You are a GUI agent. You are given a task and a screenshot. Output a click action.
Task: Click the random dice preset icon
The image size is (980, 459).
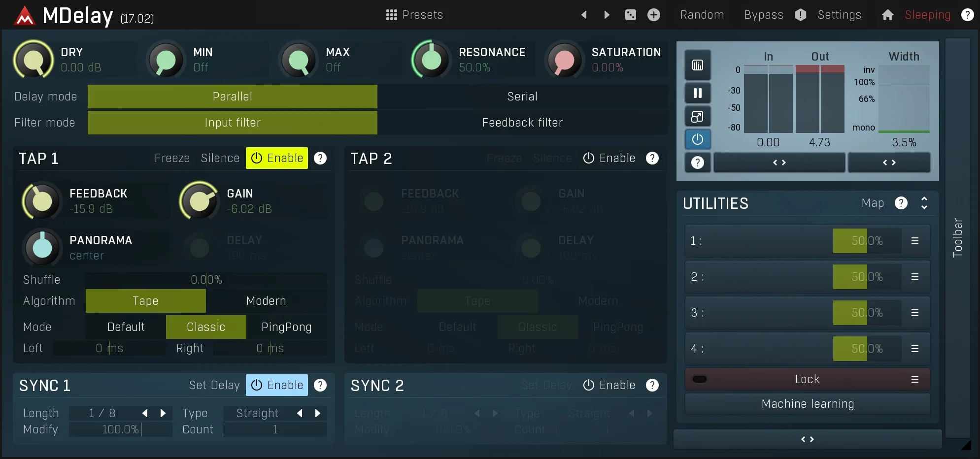tap(630, 15)
